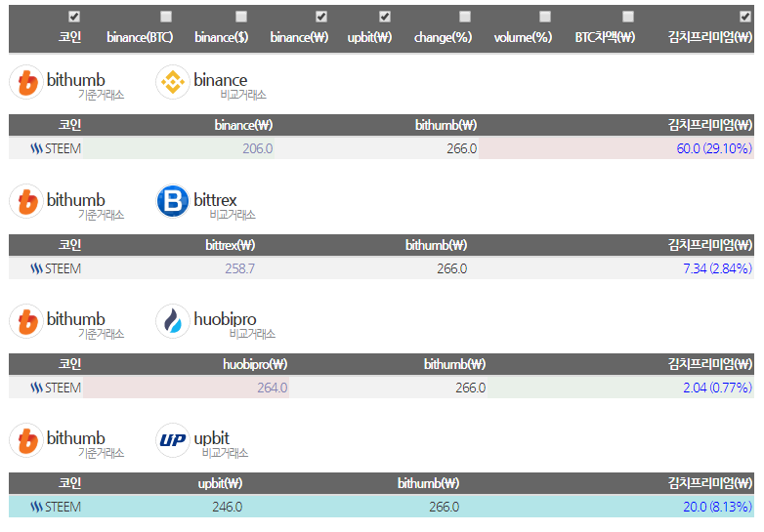This screenshot has width=764, height=532.
Task: Enable the binance(BTC) column checkbox
Action: point(166,17)
